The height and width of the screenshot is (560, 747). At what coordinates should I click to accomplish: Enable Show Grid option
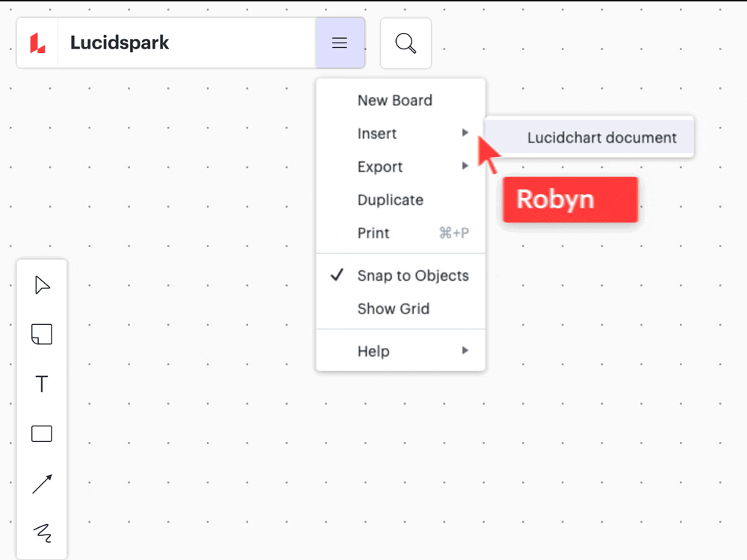(x=400, y=308)
